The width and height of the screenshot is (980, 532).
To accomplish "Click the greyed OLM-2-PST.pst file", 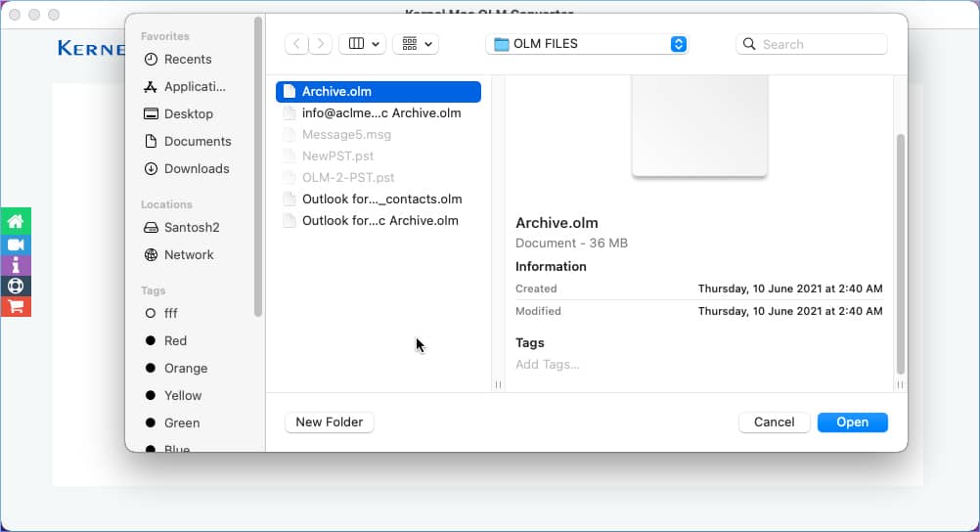I will (379, 178).
